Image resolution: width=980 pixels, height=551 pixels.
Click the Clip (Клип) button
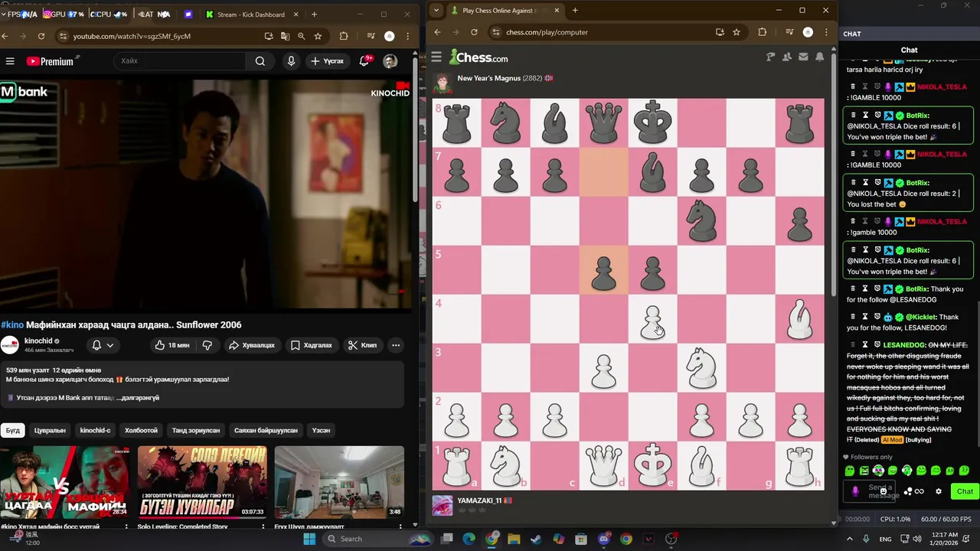click(362, 345)
